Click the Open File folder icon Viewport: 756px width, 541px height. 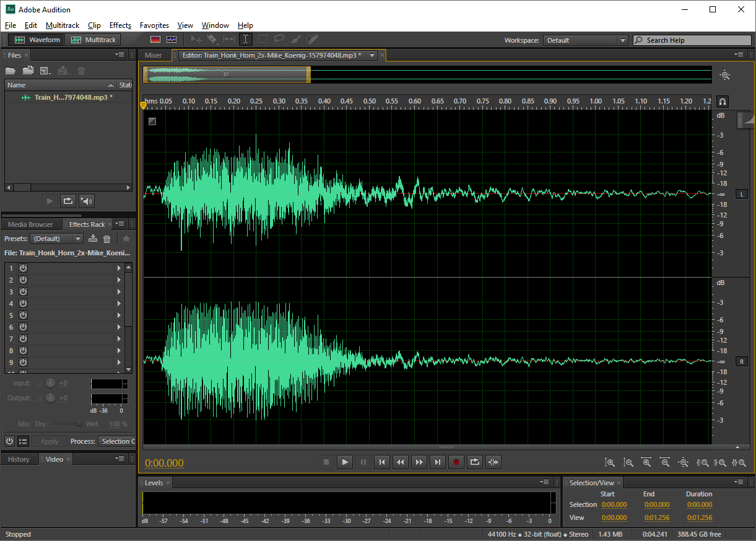pos(11,71)
